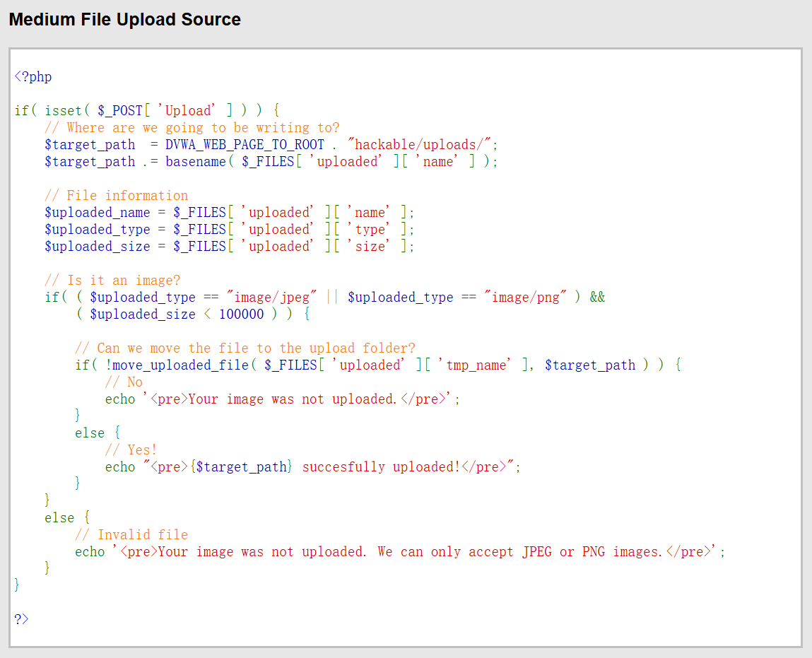Click the 'tmp_name' array key

[x=476, y=365]
